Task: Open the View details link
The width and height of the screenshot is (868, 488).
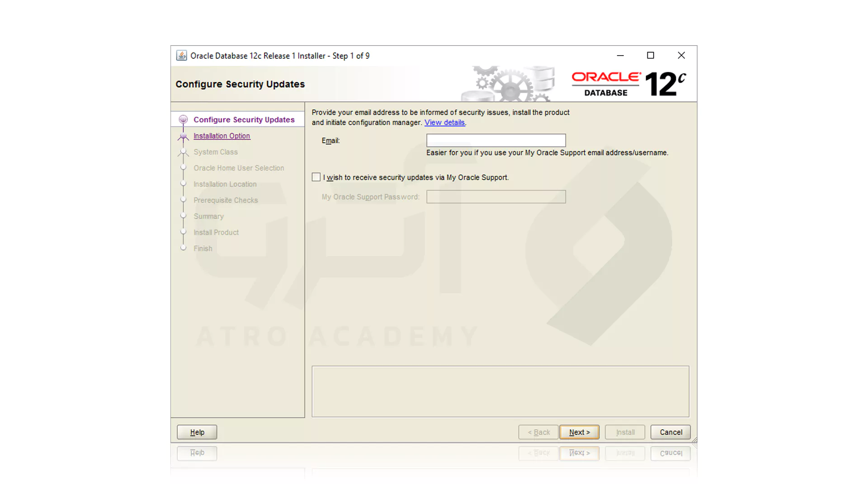Action: pyautogui.click(x=444, y=122)
